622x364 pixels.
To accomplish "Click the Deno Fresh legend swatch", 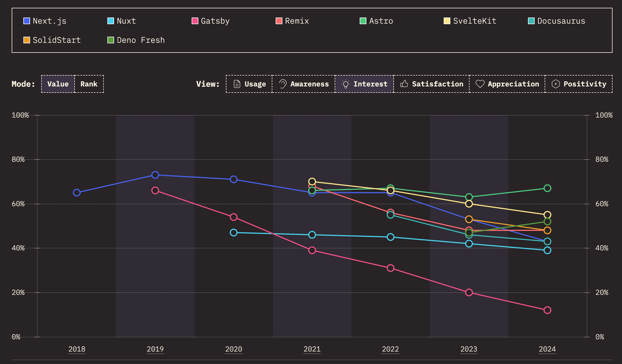I will [111, 40].
